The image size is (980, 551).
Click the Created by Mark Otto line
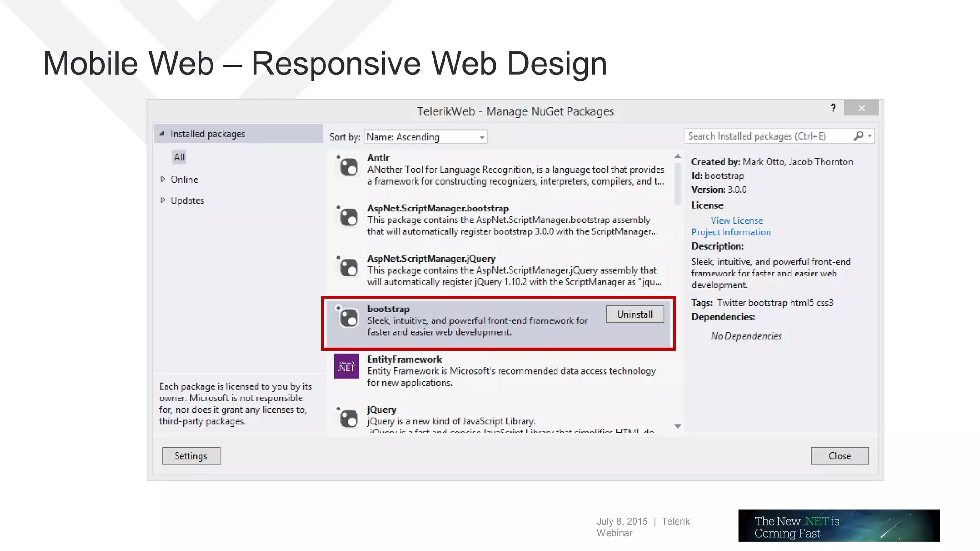(x=772, y=162)
